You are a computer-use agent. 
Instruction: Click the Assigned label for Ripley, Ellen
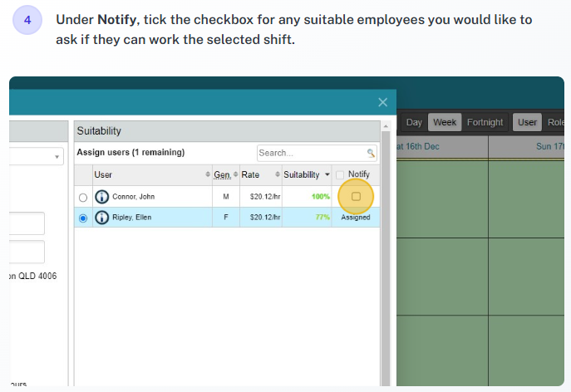pos(356,218)
